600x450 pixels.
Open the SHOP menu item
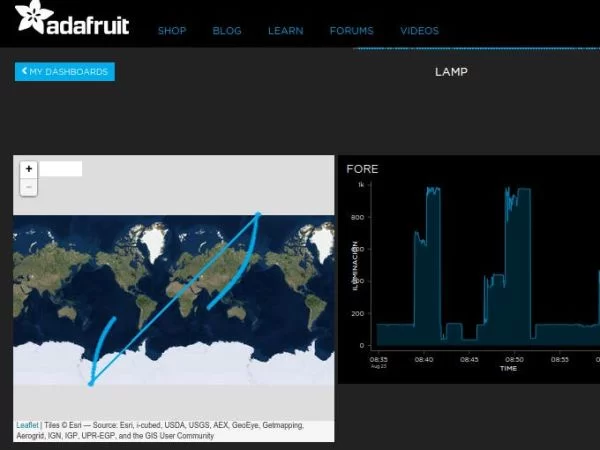[172, 31]
